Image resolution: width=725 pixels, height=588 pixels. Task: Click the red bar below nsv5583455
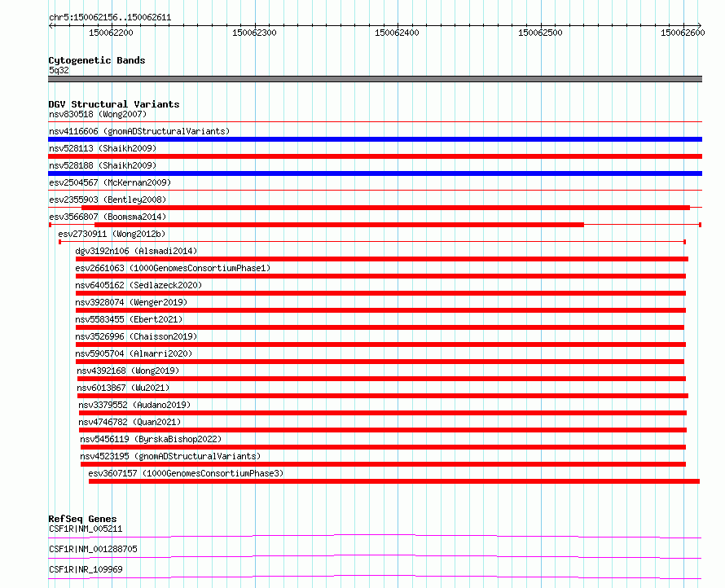(x=380, y=327)
